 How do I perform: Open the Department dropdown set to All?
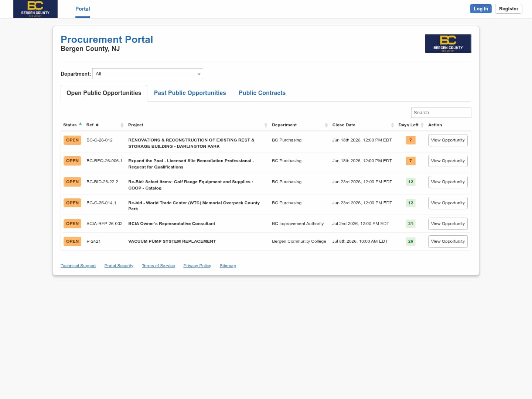[148, 74]
